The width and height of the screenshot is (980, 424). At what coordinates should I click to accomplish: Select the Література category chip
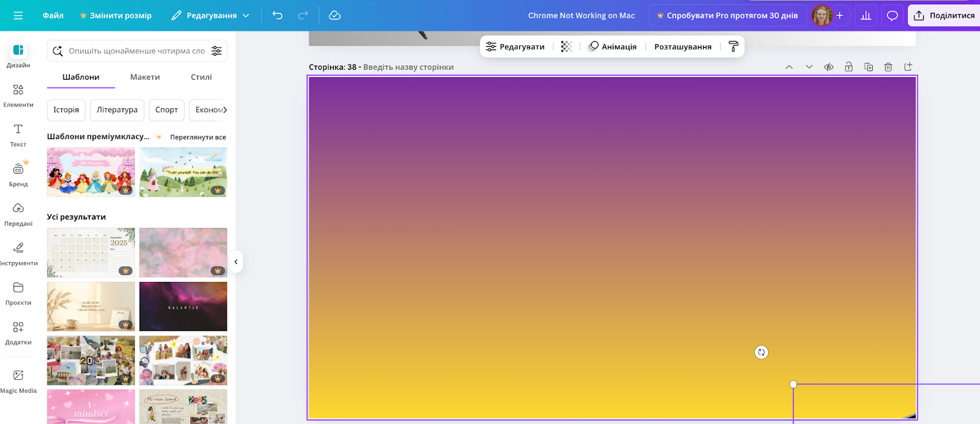pyautogui.click(x=117, y=110)
